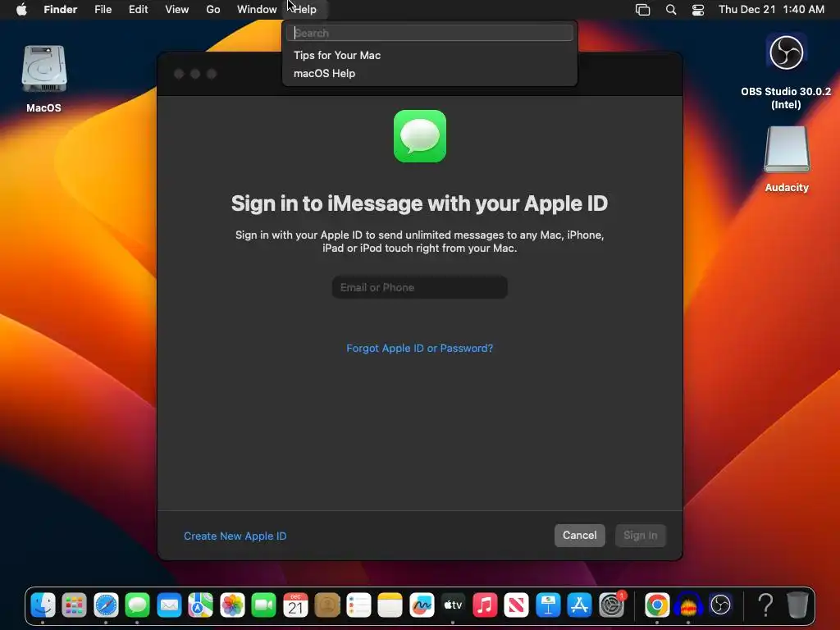Launch Reminders from the dock
Image resolution: width=840 pixels, height=630 pixels.
point(359,605)
